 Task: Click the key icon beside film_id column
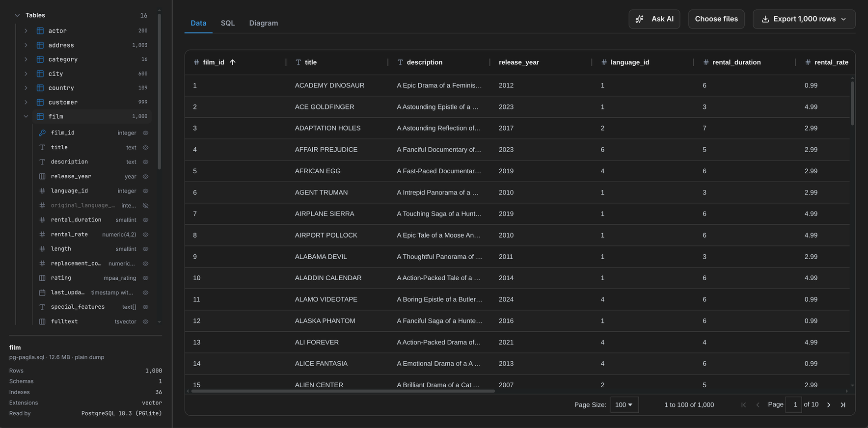42,133
